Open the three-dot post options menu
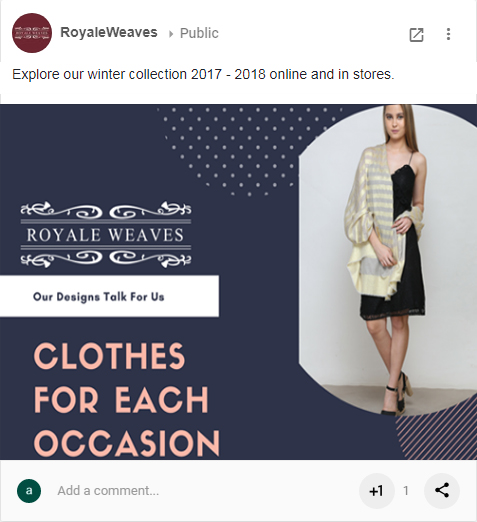This screenshot has width=477, height=522. tap(448, 34)
